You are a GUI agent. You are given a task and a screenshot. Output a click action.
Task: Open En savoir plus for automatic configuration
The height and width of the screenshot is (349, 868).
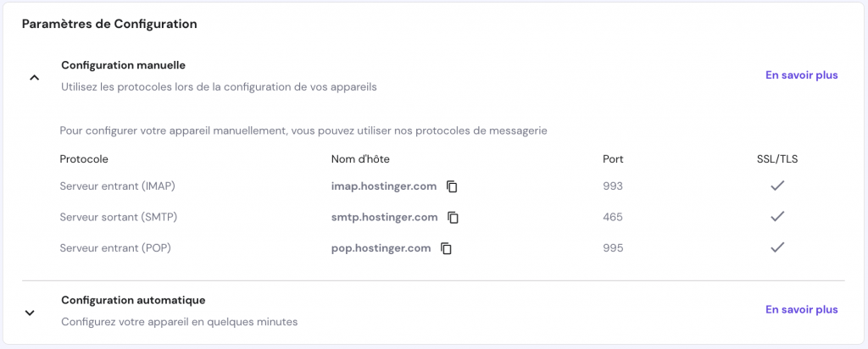pos(801,310)
